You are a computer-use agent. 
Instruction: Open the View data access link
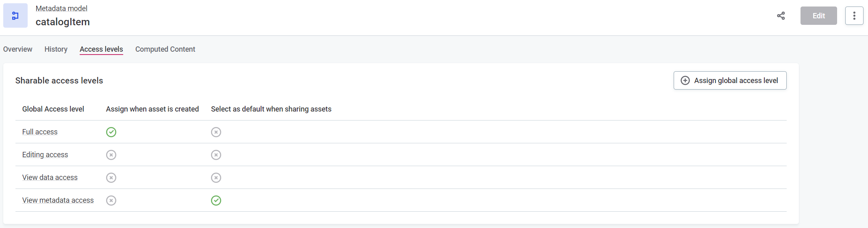point(50,178)
